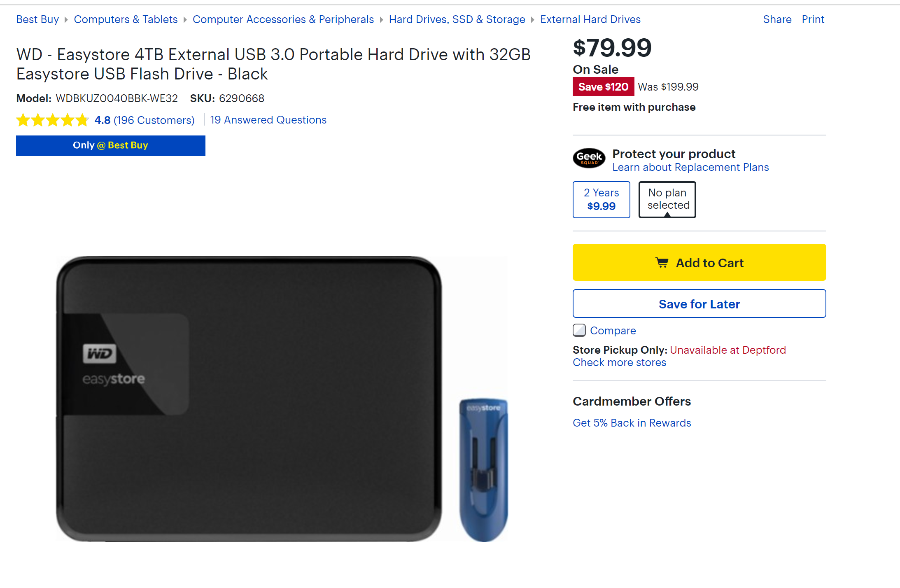Select the 2 Years $9.99 plan
Image resolution: width=900 pixels, height=588 pixels.
(x=601, y=200)
